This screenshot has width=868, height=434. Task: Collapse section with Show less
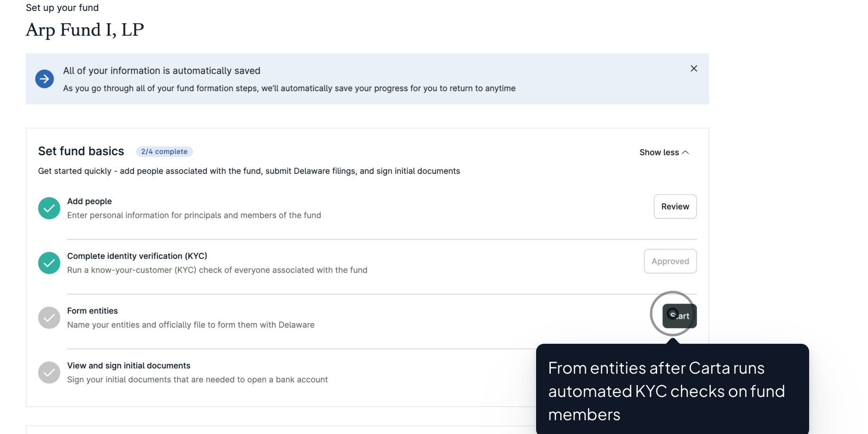click(x=659, y=152)
